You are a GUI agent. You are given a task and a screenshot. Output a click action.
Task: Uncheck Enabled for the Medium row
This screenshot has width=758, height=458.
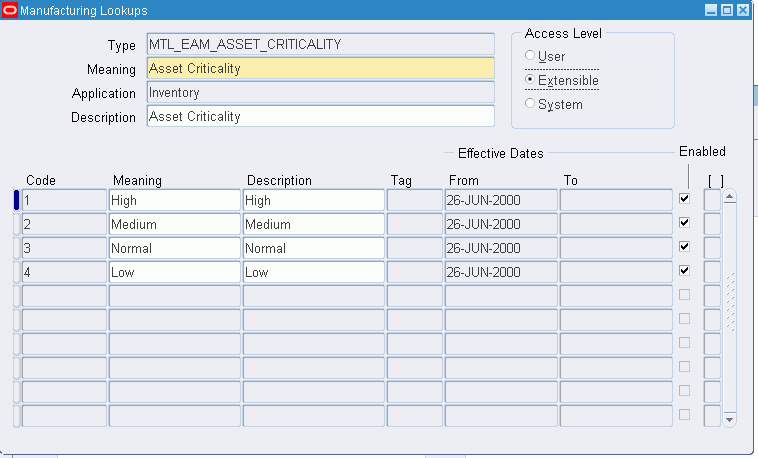(x=684, y=223)
